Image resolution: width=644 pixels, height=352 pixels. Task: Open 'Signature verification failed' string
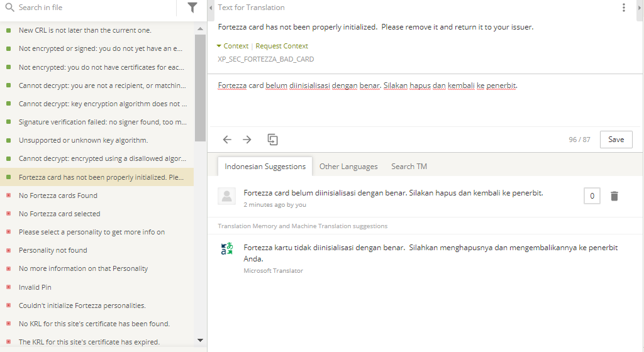tap(97, 122)
